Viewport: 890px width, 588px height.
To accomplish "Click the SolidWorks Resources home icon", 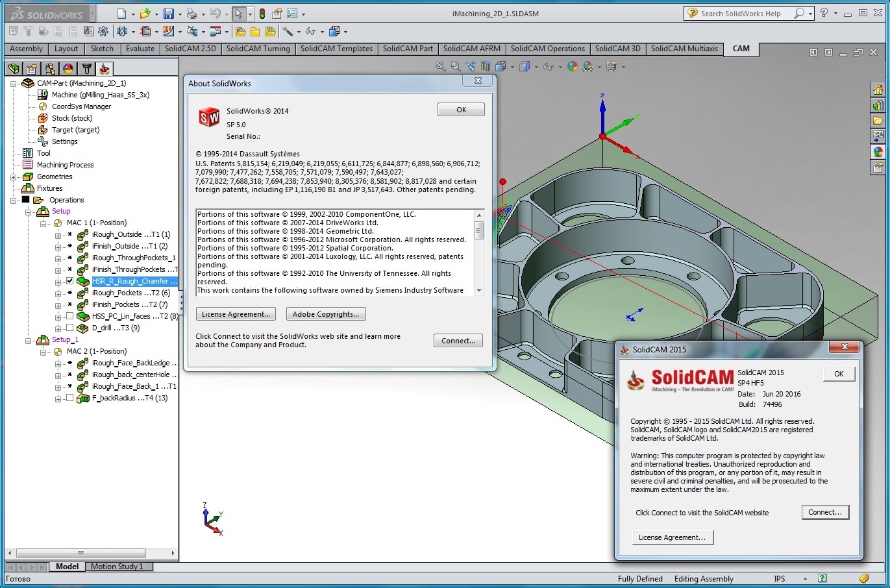I will point(878,90).
